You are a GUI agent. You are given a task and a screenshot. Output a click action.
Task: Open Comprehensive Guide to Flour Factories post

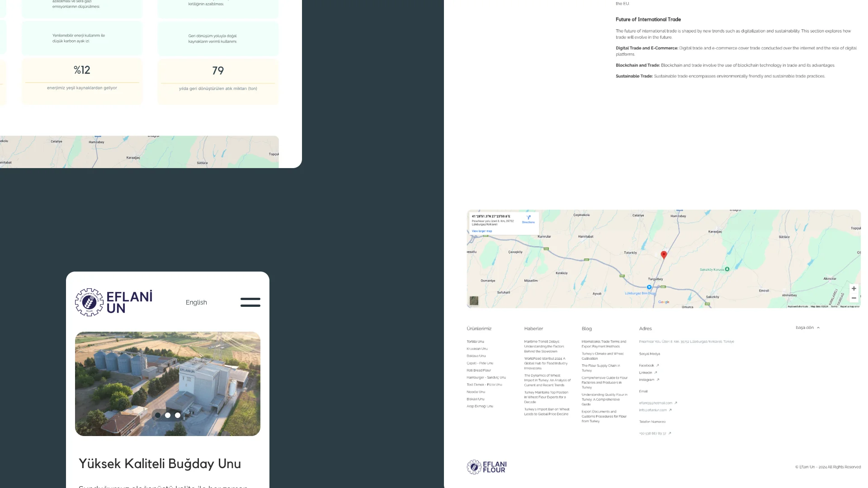[604, 383]
